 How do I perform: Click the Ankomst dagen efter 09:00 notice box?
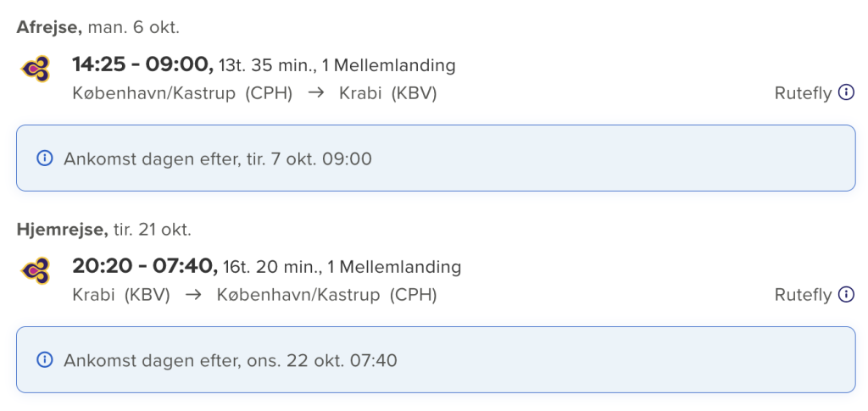tap(436, 158)
